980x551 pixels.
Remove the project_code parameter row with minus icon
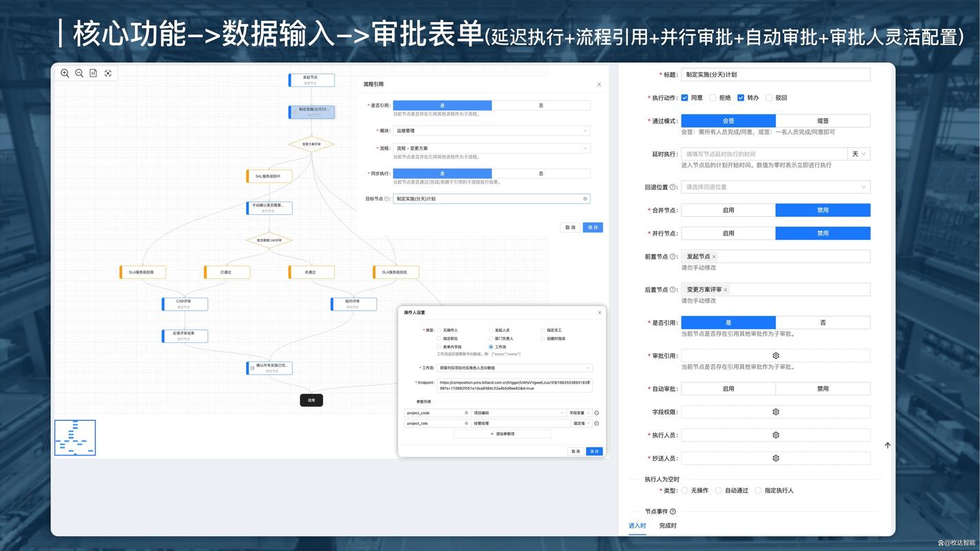pyautogui.click(x=595, y=413)
